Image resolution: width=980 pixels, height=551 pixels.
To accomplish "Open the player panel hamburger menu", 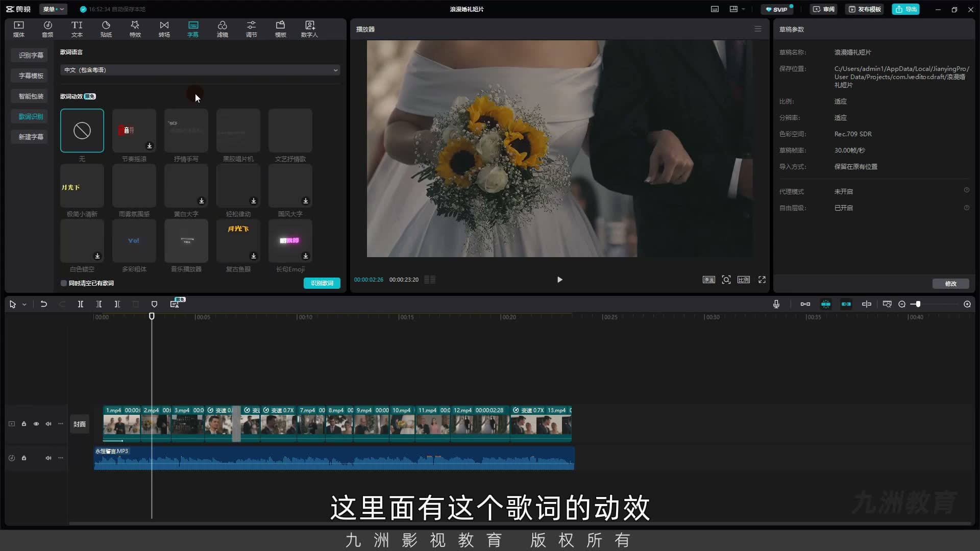I will [758, 29].
